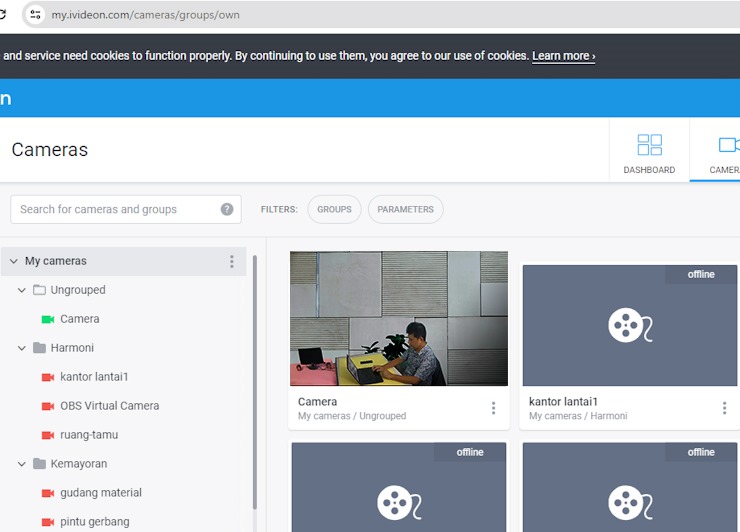The image size is (740, 532).
Task: Open the Parameters filter
Action: [405, 209]
